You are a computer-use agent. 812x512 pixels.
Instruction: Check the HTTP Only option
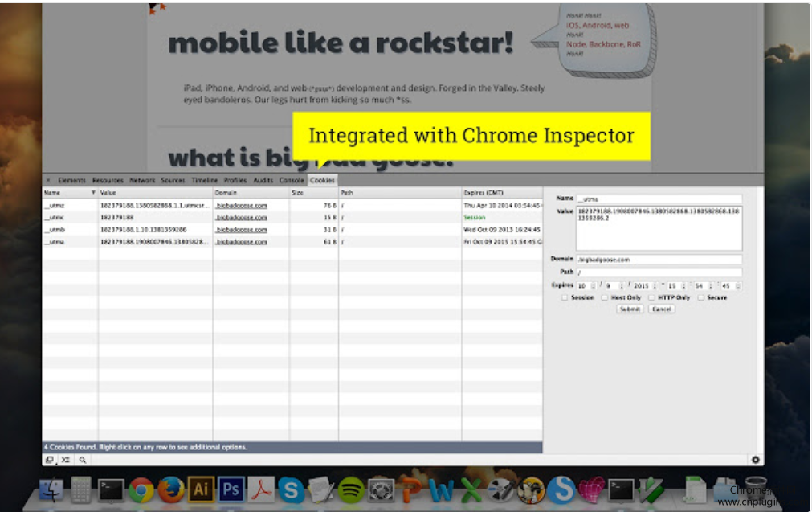pyautogui.click(x=651, y=297)
